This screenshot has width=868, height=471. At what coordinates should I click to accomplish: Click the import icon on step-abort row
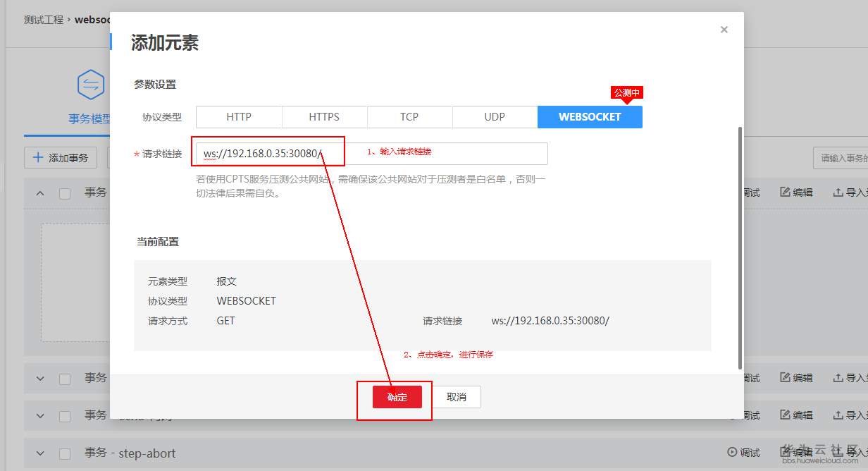click(x=838, y=453)
